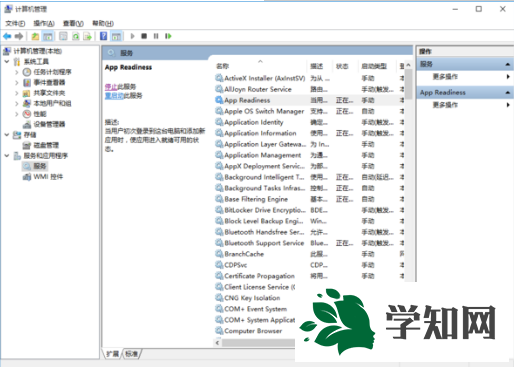Viewport: 514px width, 367px height.
Task: Click the Restart service icon
Action: click(x=168, y=36)
